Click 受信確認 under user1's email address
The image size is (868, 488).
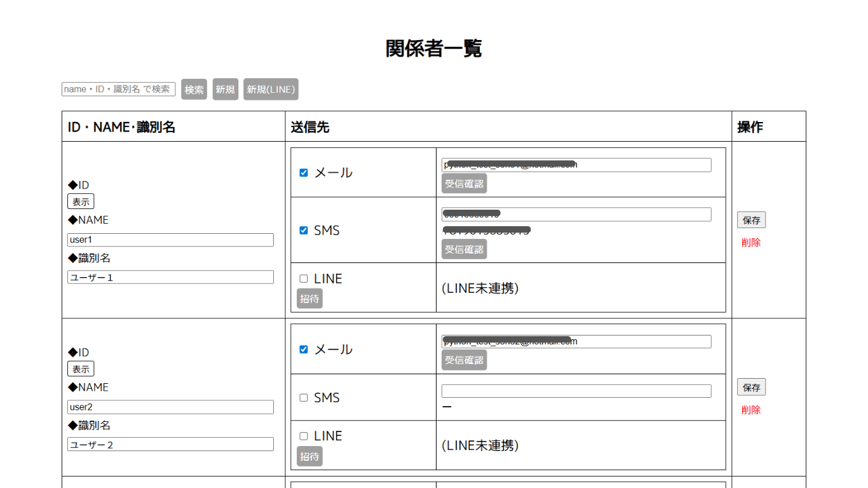pos(464,184)
